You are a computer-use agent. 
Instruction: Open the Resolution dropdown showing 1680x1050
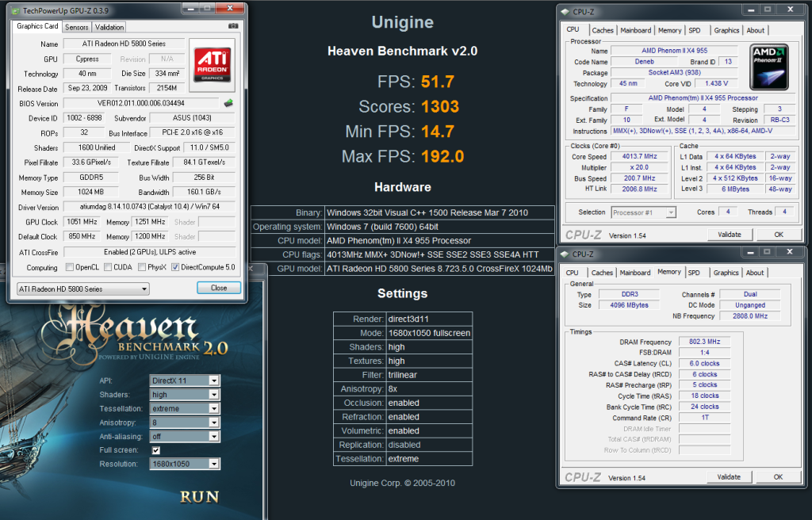point(185,464)
